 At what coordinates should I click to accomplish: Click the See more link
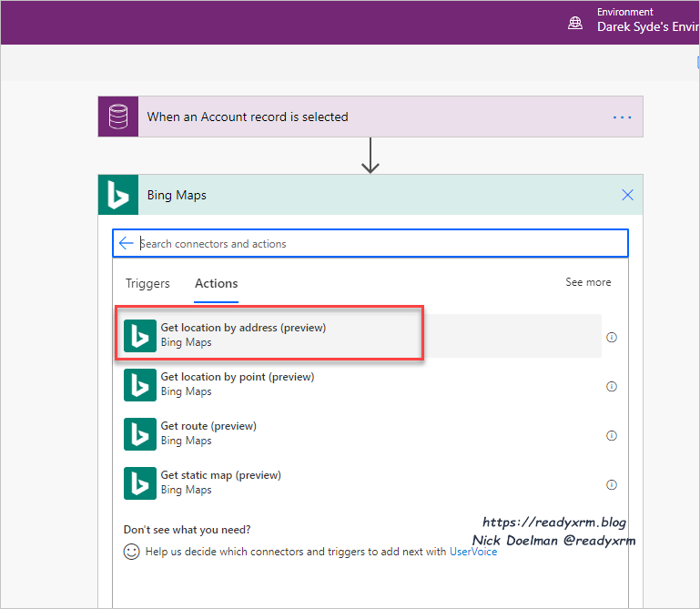click(588, 282)
